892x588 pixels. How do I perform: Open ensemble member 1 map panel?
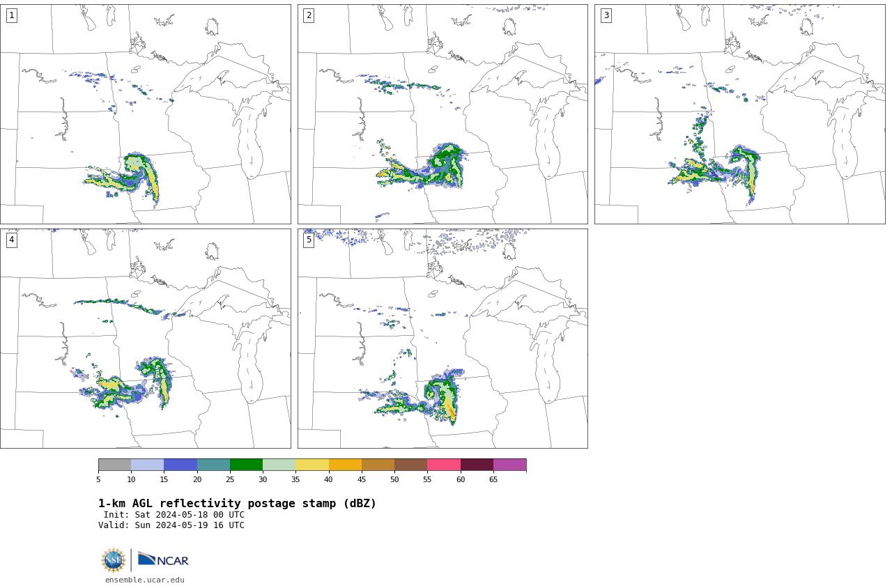coord(145,114)
